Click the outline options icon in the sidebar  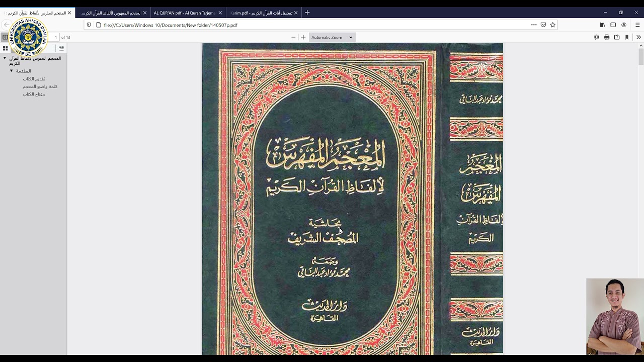point(61,48)
